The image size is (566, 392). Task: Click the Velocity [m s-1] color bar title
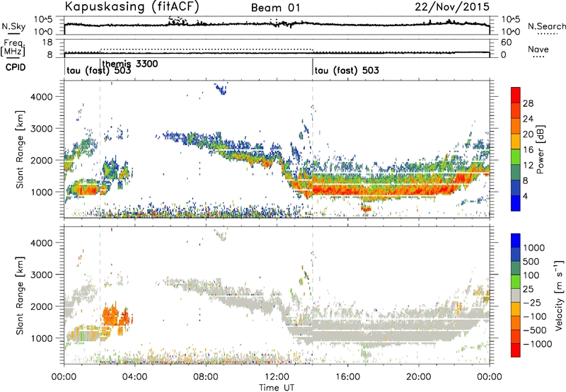[559, 295]
